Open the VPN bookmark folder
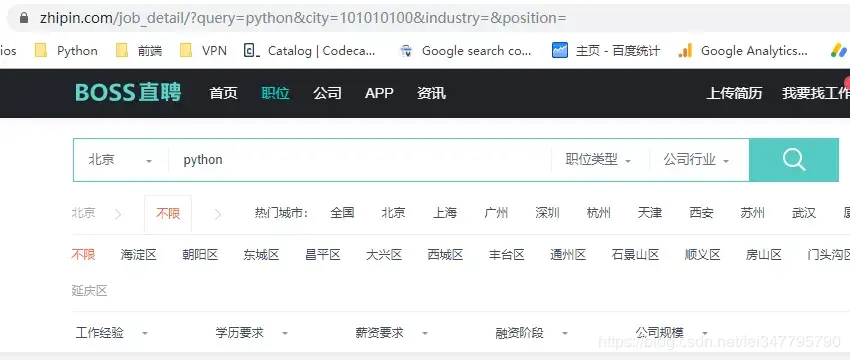 tap(203, 51)
